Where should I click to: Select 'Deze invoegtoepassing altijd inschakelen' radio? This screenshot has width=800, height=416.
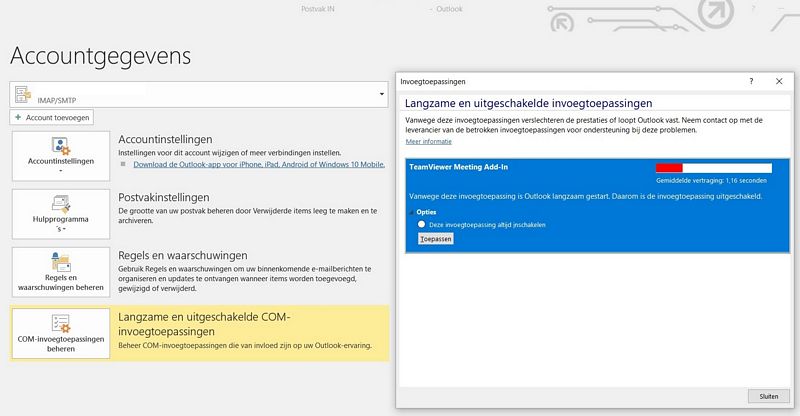click(421, 224)
